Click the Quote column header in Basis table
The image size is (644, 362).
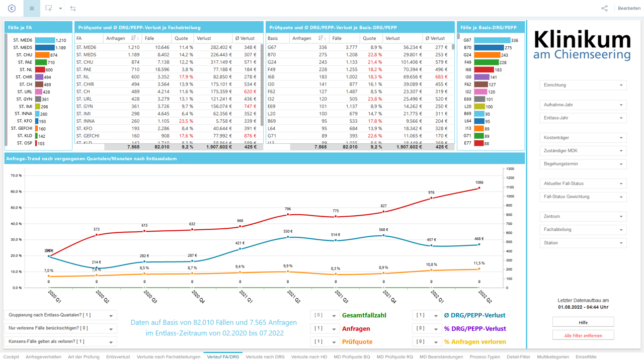(369, 38)
